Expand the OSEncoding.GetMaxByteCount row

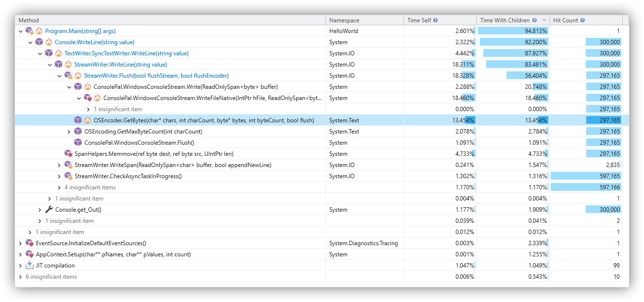pyautogui.click(x=69, y=132)
